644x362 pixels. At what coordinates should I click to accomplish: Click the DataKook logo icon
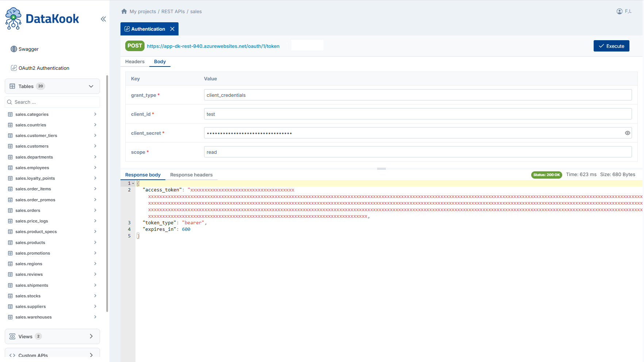click(14, 18)
